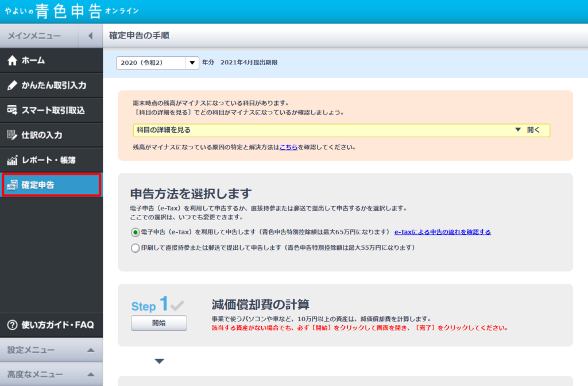Image resolution: width=588 pixels, height=386 pixels.
Task: Click the 開く toggle label
Action: tap(533, 130)
